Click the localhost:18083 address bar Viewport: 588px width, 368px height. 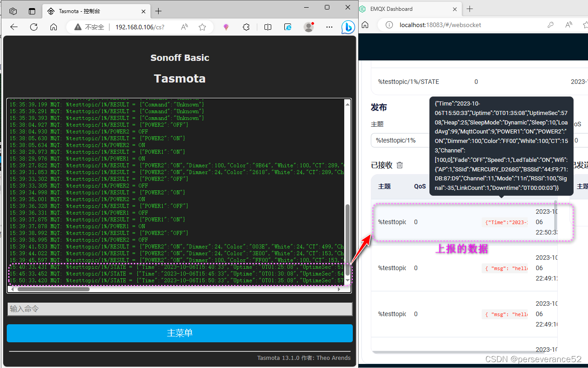point(440,25)
